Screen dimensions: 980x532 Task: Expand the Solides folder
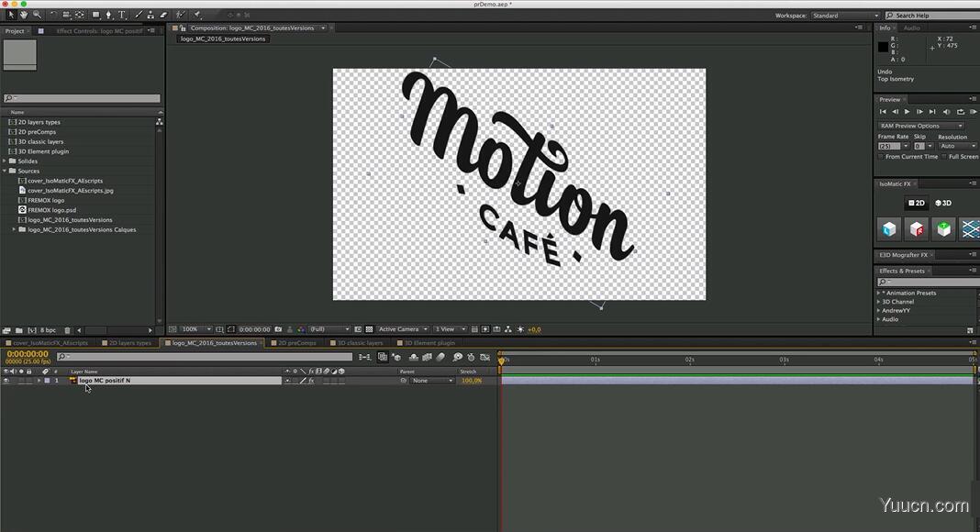pyautogui.click(x=5, y=161)
